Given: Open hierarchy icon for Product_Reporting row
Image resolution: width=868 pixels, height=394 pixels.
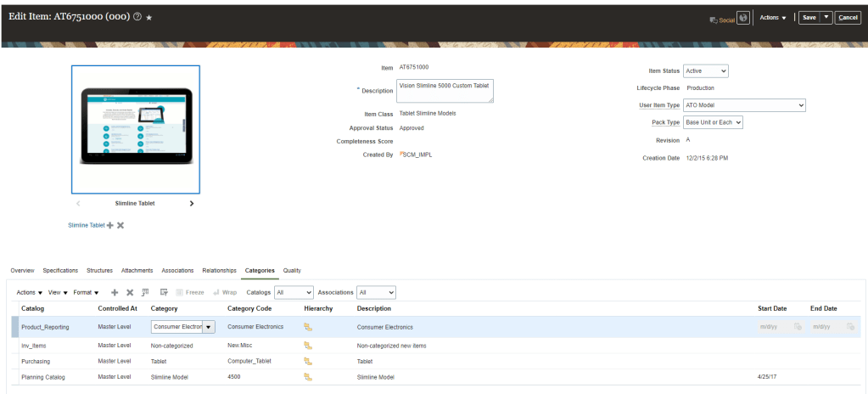Looking at the screenshot, I should coord(309,327).
